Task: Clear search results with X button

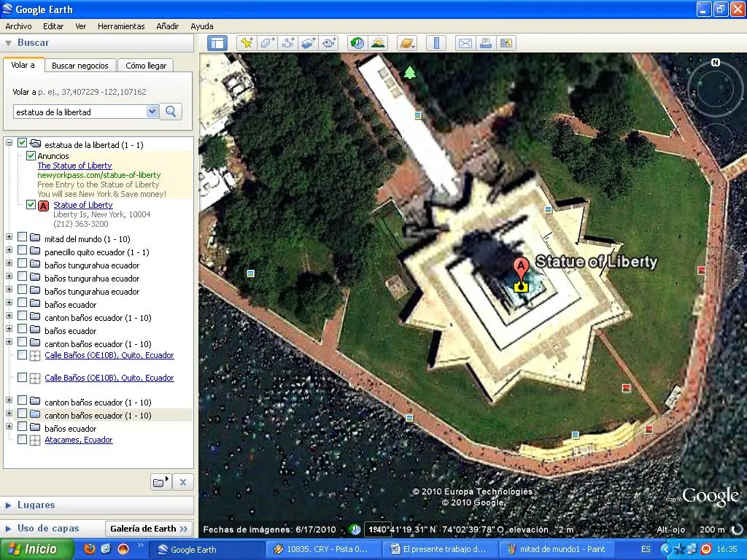Action: point(183,483)
